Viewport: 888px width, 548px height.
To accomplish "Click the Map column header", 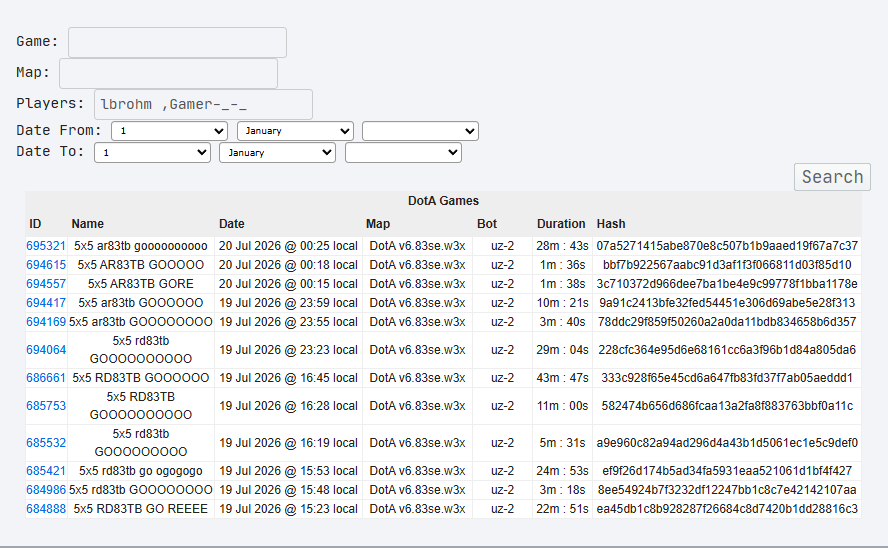I will pos(378,224).
